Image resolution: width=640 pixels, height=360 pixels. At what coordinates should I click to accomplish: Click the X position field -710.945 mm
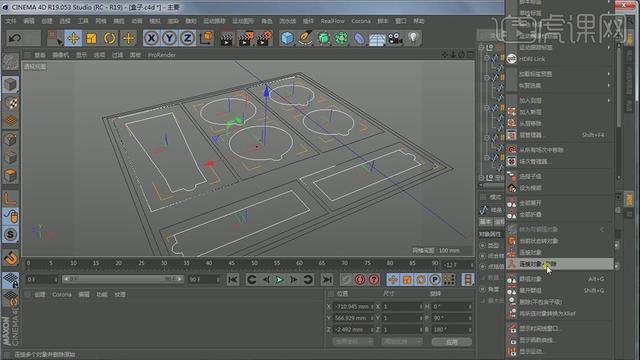point(354,306)
